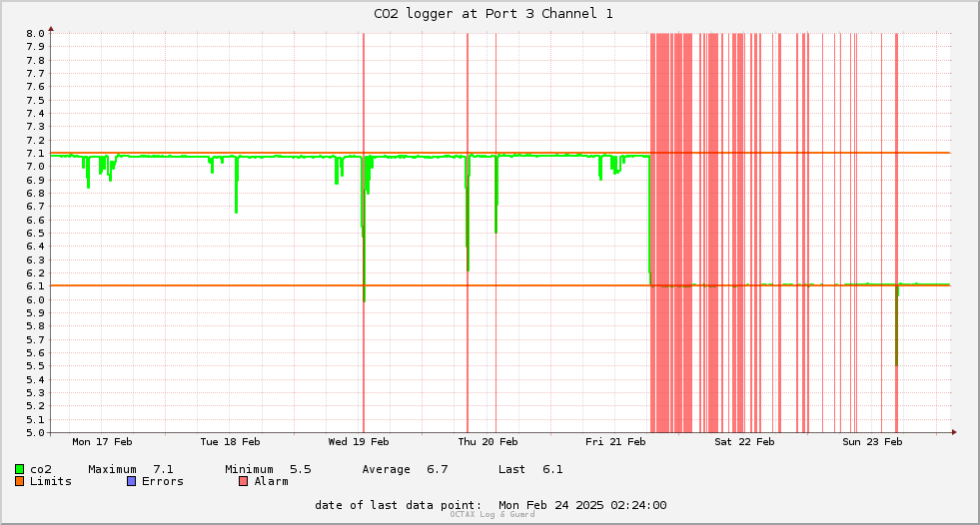Click the red Alarm legend swatch

[x=244, y=481]
